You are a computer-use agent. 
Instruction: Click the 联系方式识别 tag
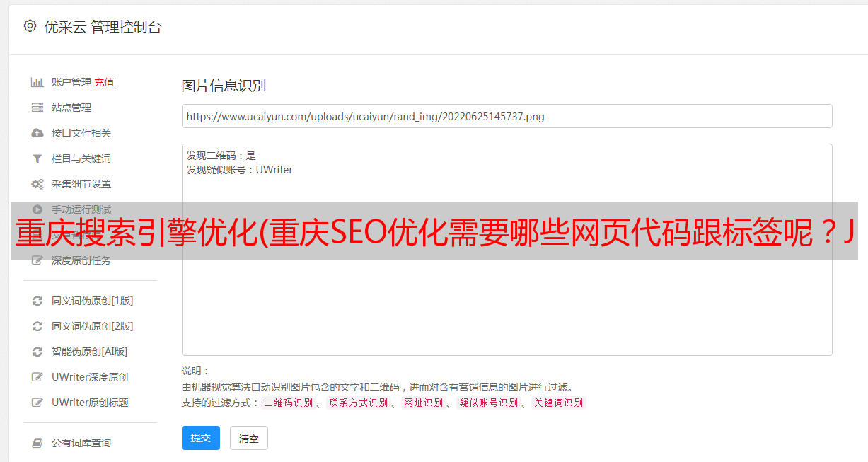[x=358, y=403]
